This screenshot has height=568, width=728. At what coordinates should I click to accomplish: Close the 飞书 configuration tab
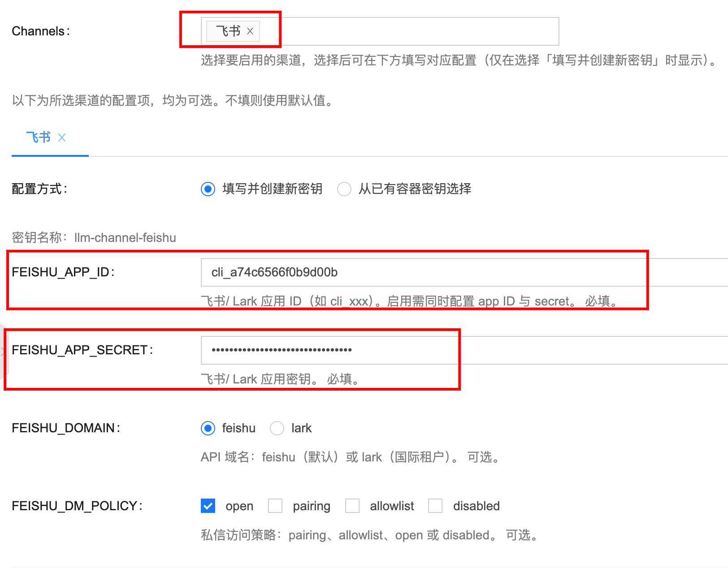tap(62, 138)
